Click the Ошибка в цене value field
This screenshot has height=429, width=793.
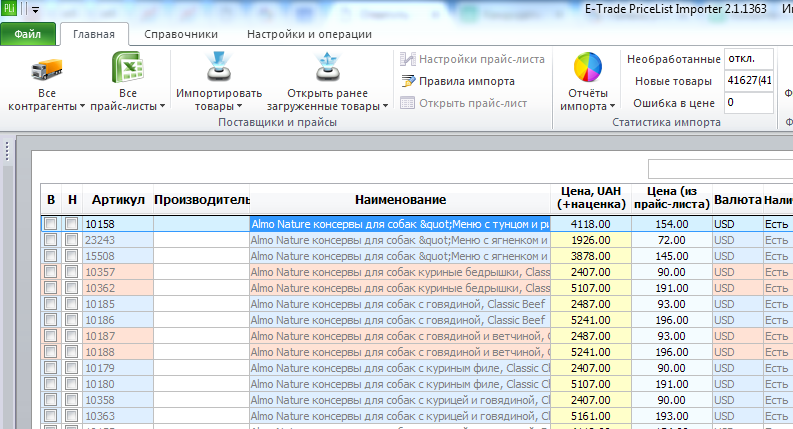click(x=749, y=103)
